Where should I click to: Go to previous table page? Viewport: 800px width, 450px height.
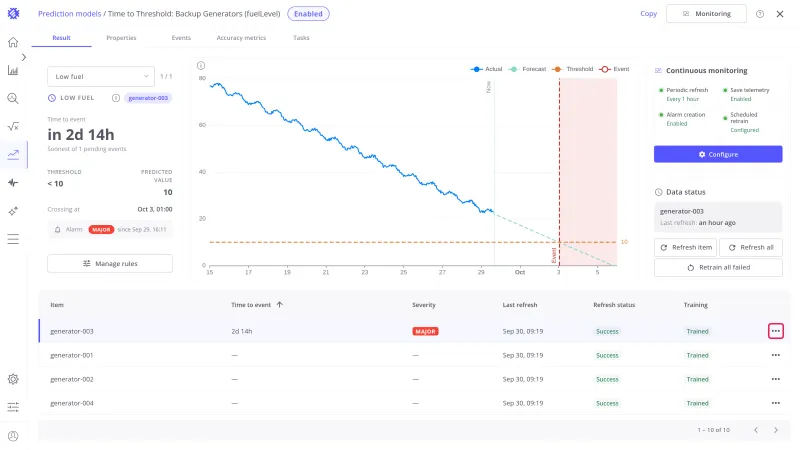[756, 430]
